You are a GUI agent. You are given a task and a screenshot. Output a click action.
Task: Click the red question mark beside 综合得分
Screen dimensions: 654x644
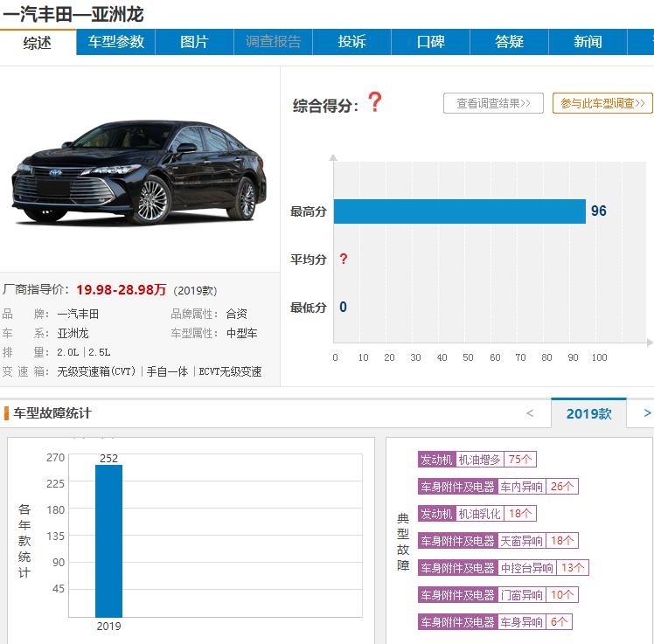(374, 102)
